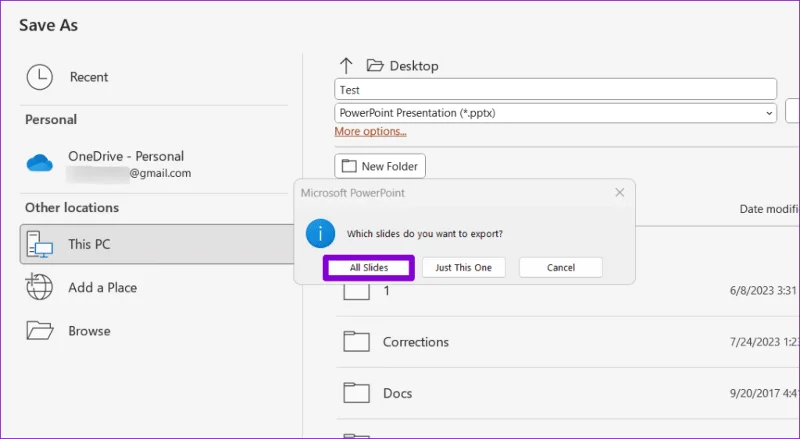
Task: Click the More options link
Action: point(370,131)
